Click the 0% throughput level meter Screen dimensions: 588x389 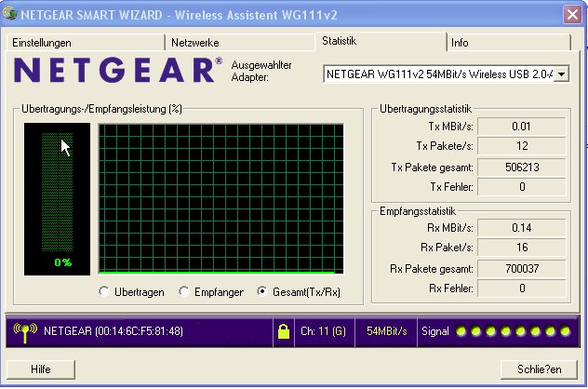pos(57,199)
